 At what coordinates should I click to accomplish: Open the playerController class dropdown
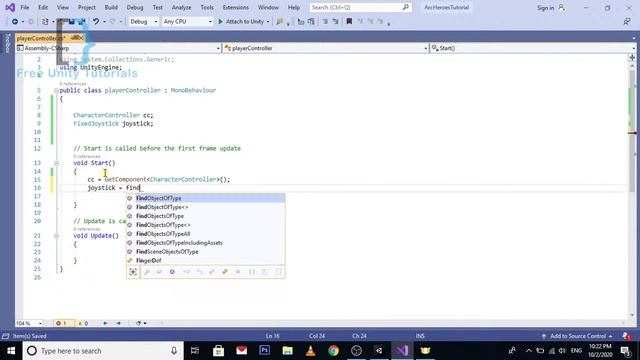coord(325,48)
